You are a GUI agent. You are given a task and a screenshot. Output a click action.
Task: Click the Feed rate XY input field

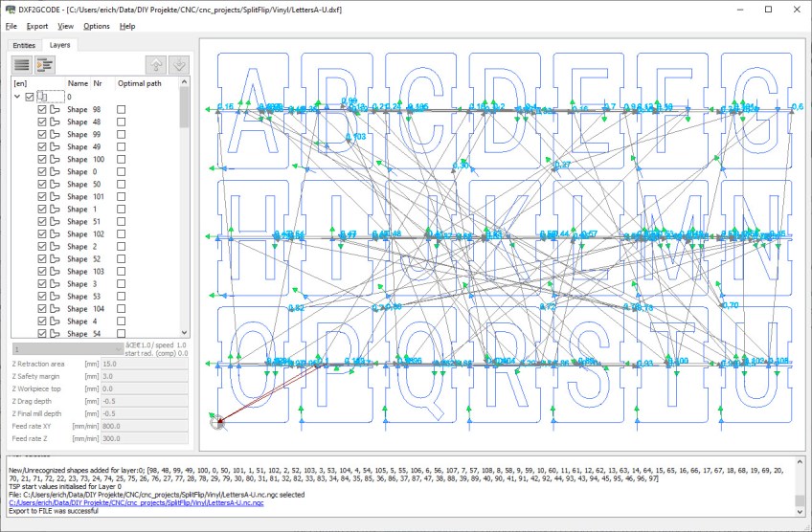coord(144,426)
